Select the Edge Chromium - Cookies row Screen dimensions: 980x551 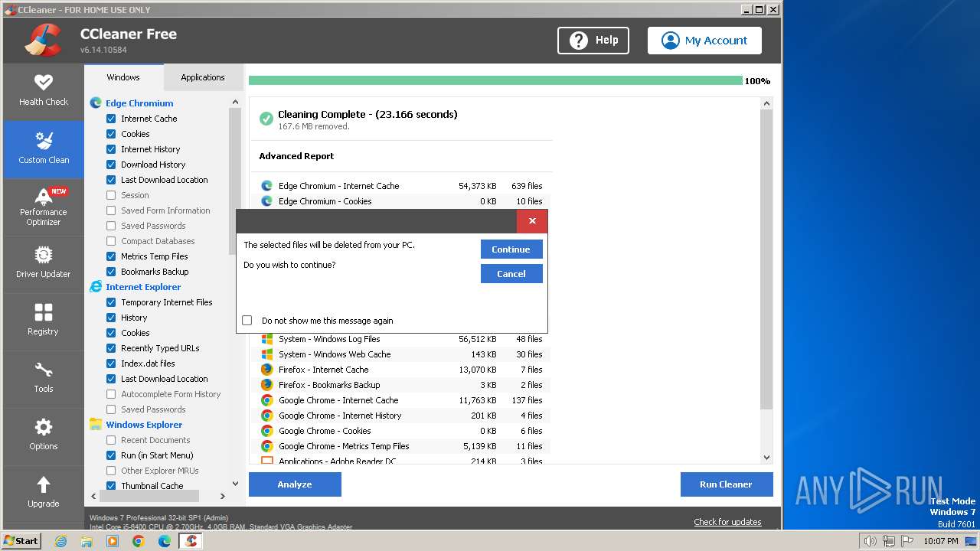401,201
